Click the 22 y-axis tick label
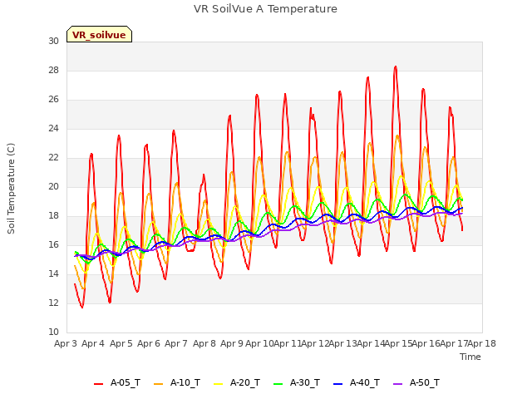532x399 pixels. tap(53, 158)
